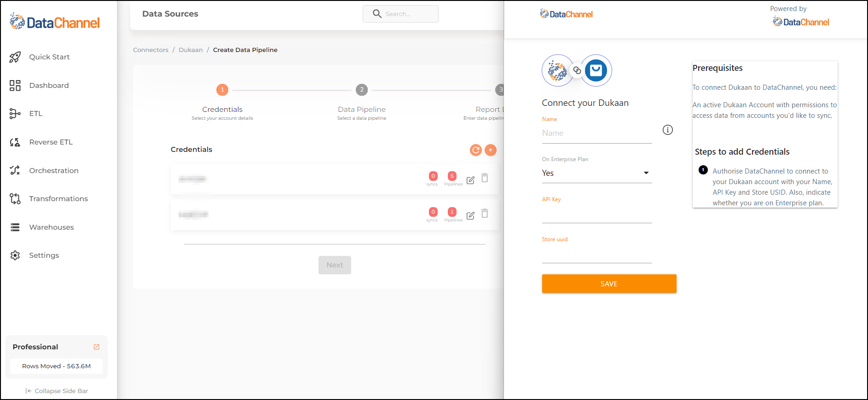Image resolution: width=868 pixels, height=400 pixels.
Task: Click the Reverse ETL icon
Action: pyautogui.click(x=15, y=142)
